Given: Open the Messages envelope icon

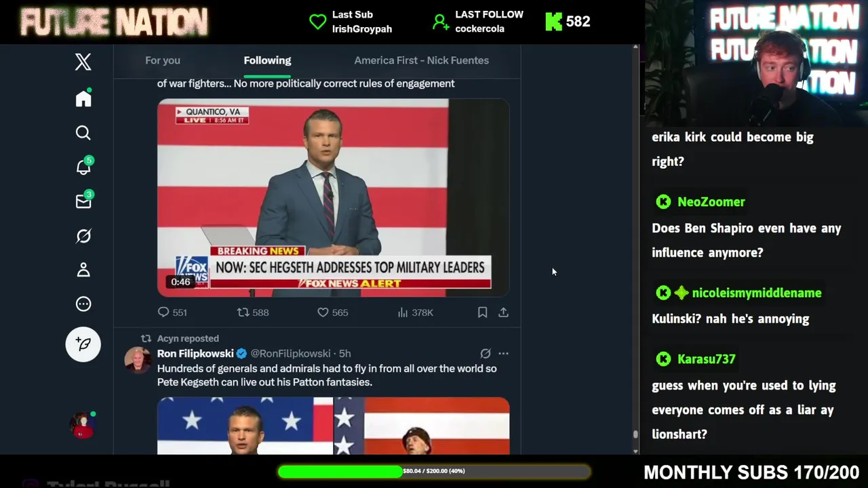Looking at the screenshot, I should point(84,201).
